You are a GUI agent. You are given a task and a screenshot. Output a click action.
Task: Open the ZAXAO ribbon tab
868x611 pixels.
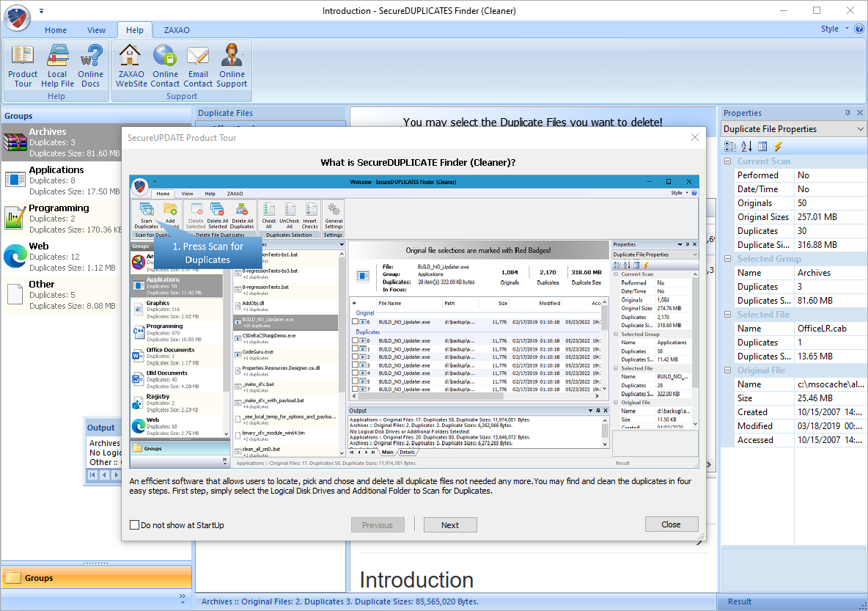point(177,30)
